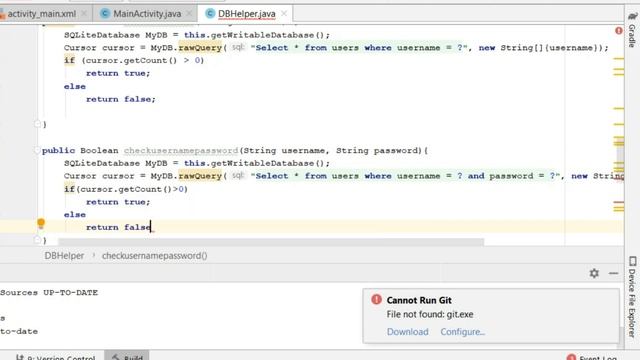The image size is (640, 360).
Task: Close the activity_main.xml tab
Action: (x=84, y=14)
